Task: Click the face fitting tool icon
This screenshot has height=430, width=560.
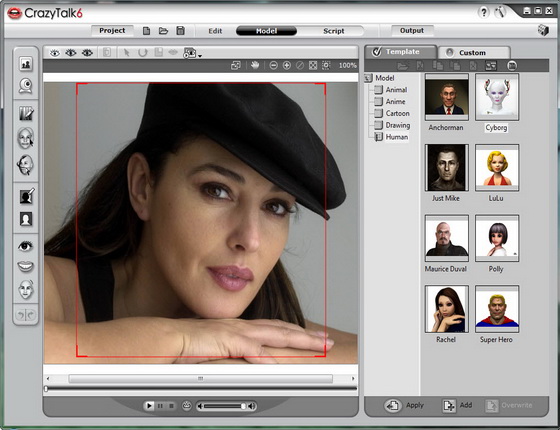Action: coord(25,138)
